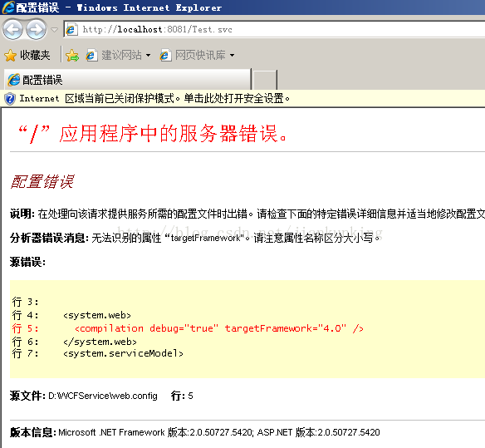The image size is (485, 448).
Task: Click the IE icon on the 配置错误 tab
Action: [x=13, y=80]
